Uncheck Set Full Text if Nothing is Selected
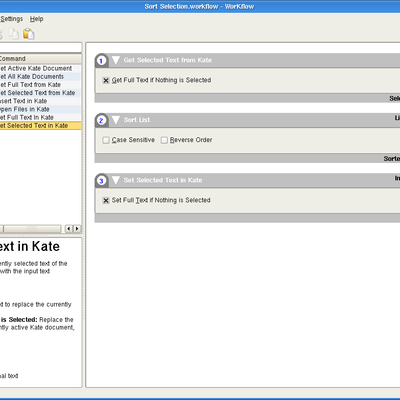400x400 pixels. point(106,200)
